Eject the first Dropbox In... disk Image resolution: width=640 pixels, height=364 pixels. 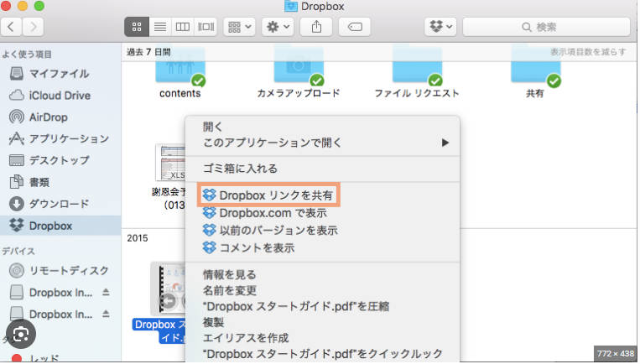[x=106, y=292]
